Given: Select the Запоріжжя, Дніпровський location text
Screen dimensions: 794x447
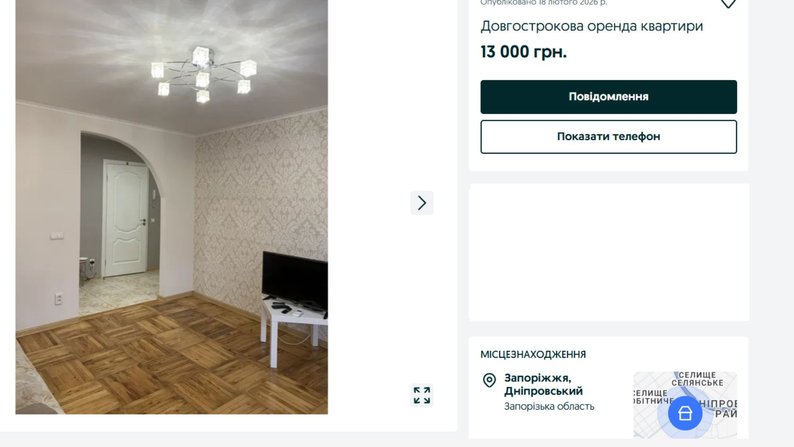Looking at the screenshot, I should (543, 385).
